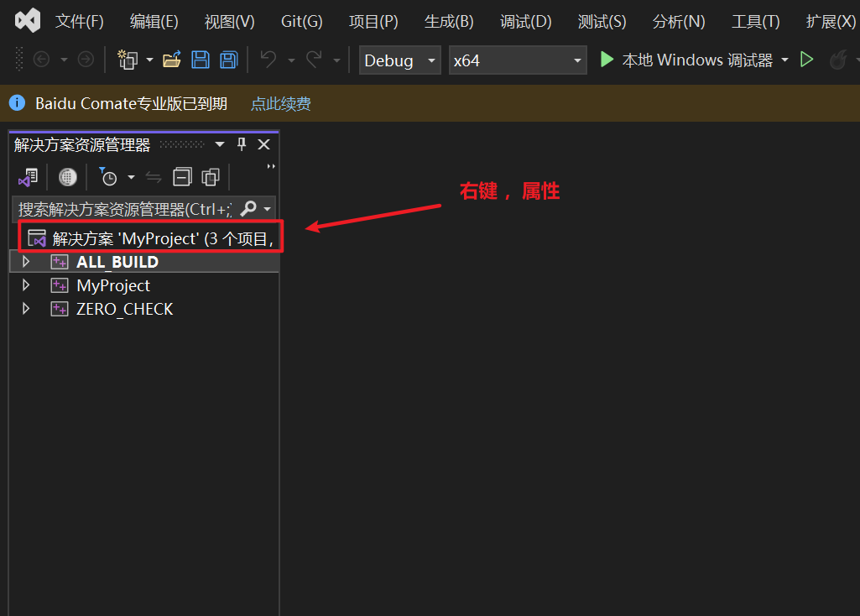Click the toolbar drag grip handle
Viewport: 860px width, 616px height.
[19, 60]
